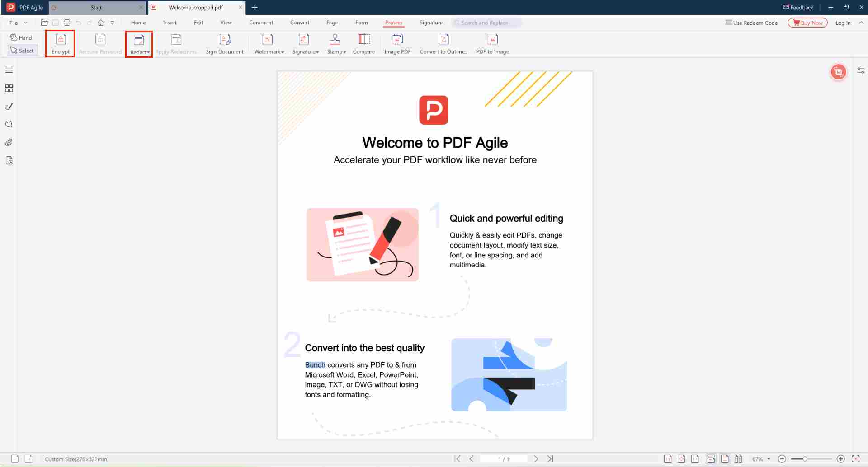Go to the next page
Screen dimensions: 868x467
(x=536, y=459)
